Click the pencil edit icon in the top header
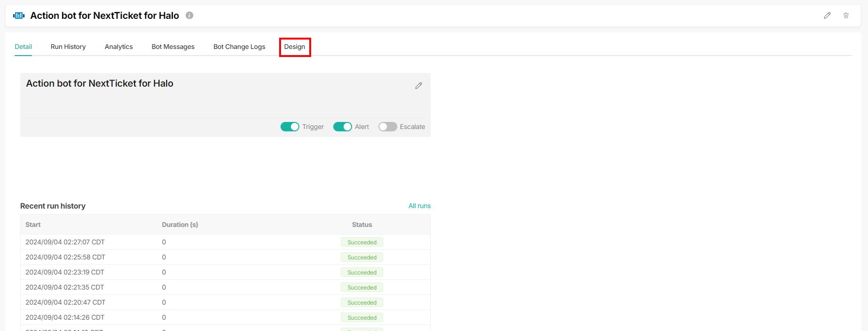Screen dimensions: 868x331 [827, 16]
